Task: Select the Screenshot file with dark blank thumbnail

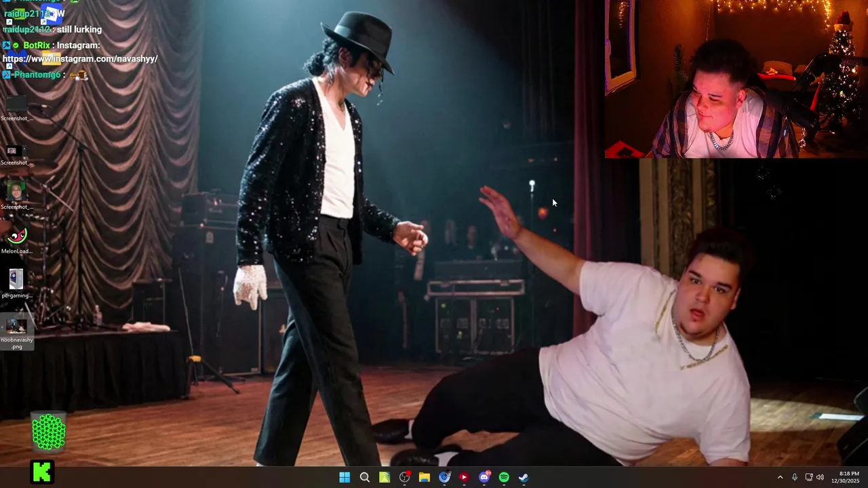Action: [x=16, y=108]
